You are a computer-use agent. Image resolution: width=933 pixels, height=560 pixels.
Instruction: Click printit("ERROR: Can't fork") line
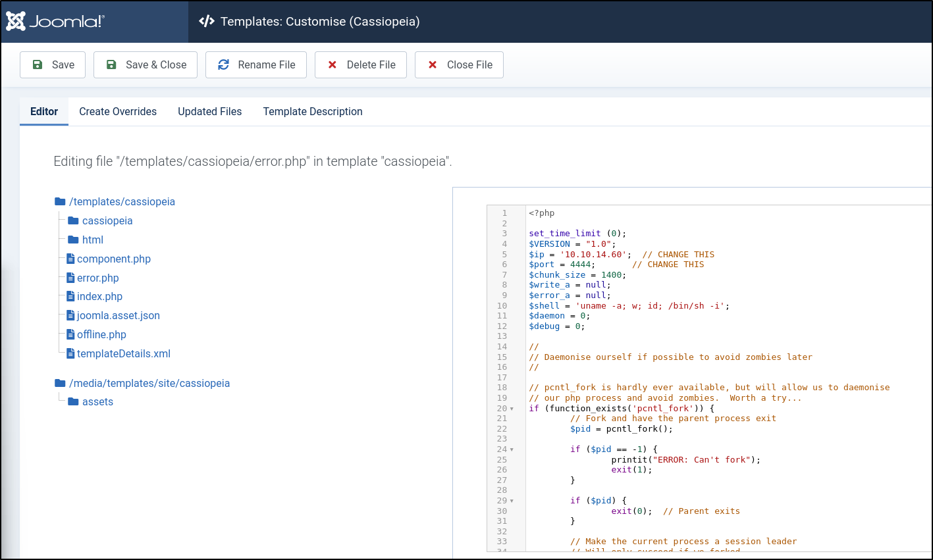pos(686,459)
